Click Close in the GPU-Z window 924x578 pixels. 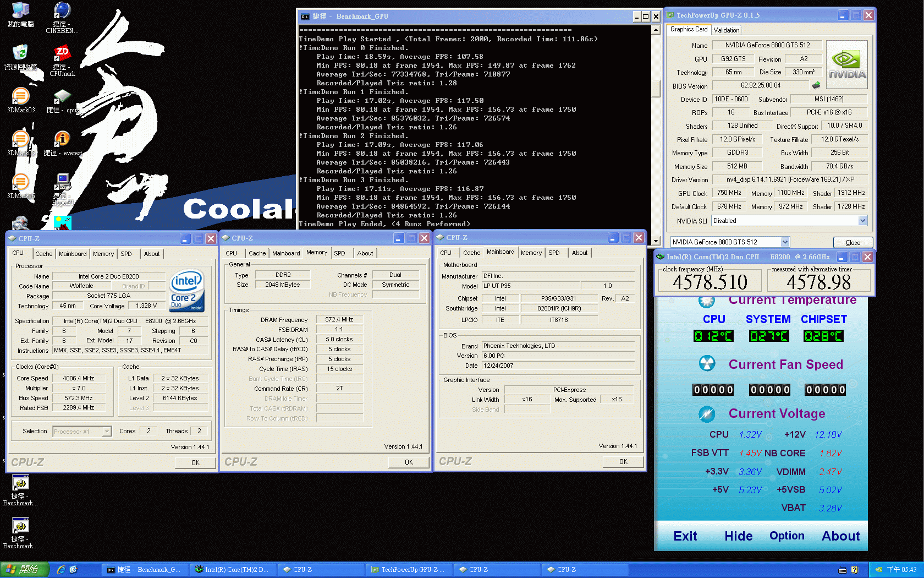pyautogui.click(x=853, y=242)
